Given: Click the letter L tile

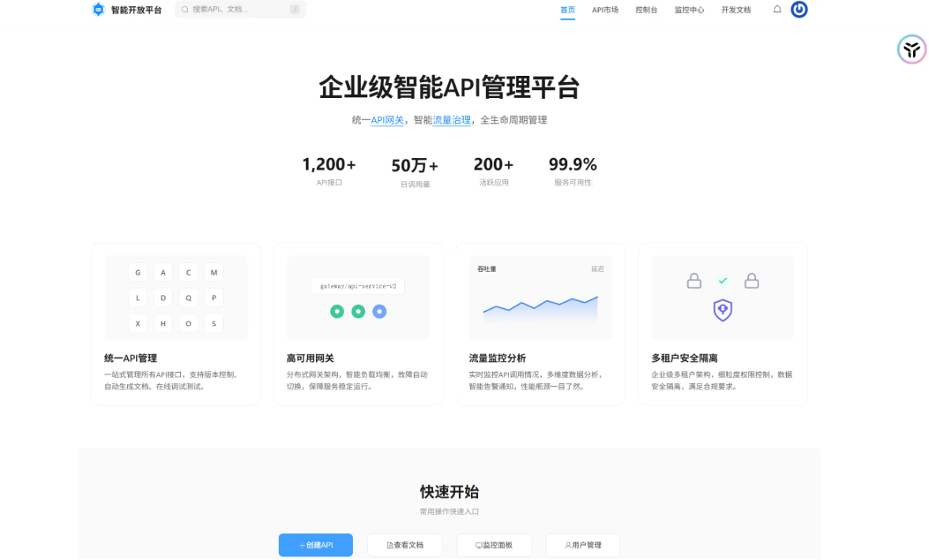Looking at the screenshot, I should (138, 298).
